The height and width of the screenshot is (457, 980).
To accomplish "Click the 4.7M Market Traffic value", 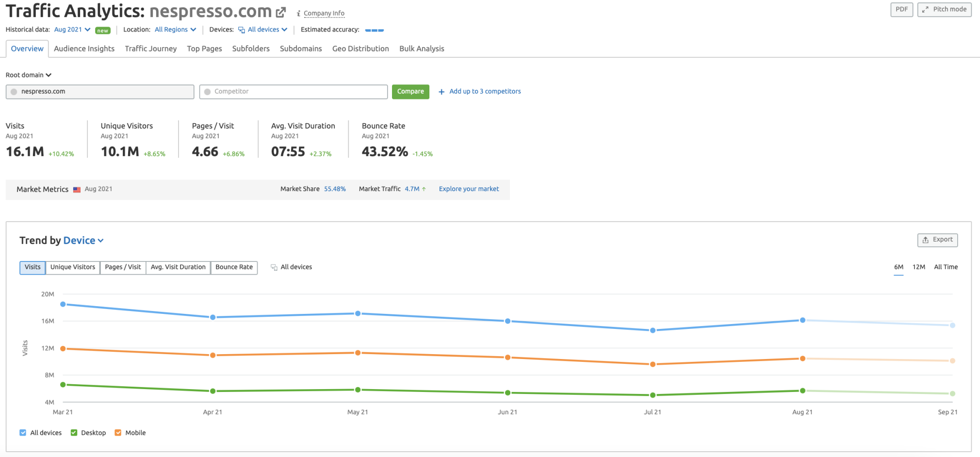I will [x=412, y=189].
